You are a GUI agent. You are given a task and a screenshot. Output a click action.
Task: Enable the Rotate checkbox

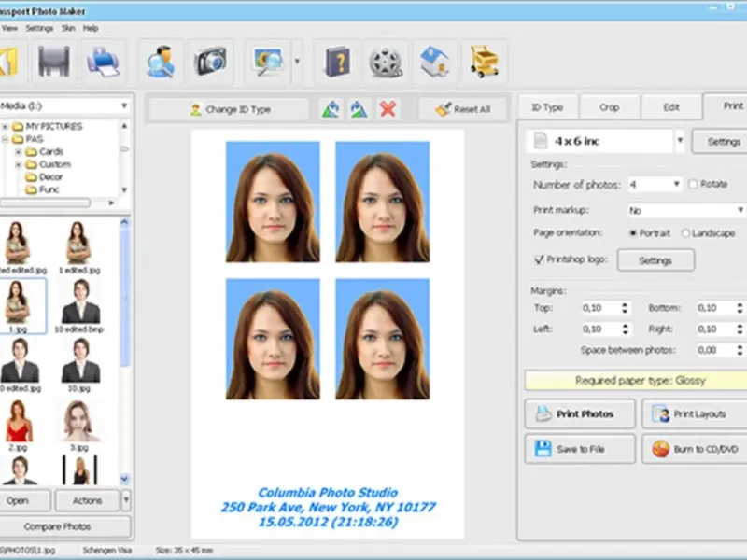point(693,185)
